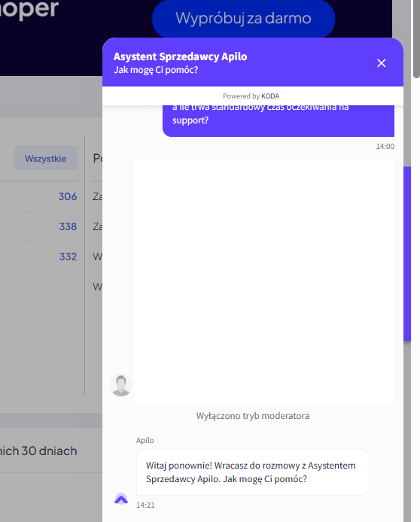Click the 14:21 message timestamp

click(145, 505)
